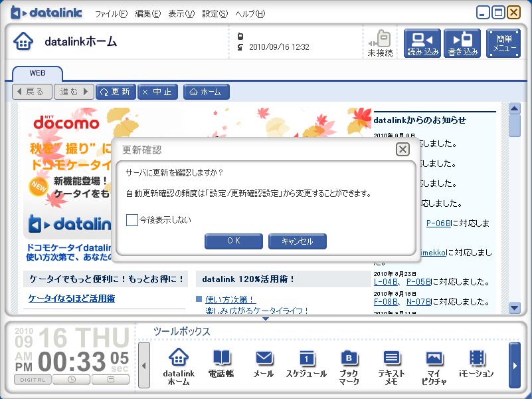532x399 pixels.
Task: Click the calendar display button under the clock
Action: (x=111, y=380)
